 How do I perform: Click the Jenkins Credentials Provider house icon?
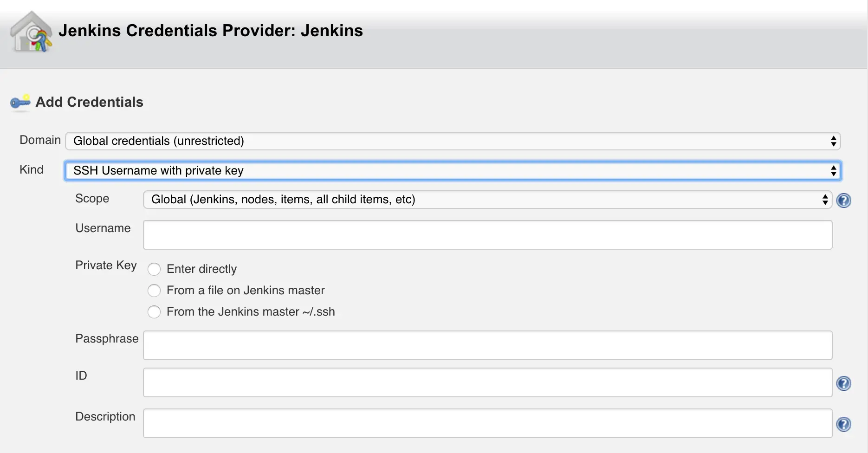(31, 32)
